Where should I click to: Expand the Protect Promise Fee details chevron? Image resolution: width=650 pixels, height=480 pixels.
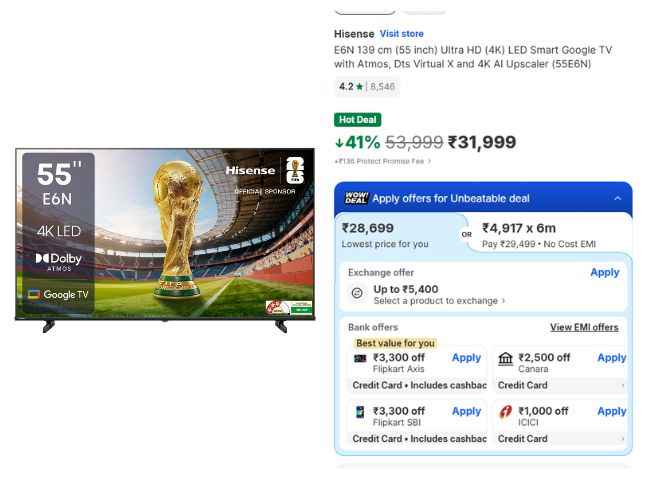tap(429, 161)
